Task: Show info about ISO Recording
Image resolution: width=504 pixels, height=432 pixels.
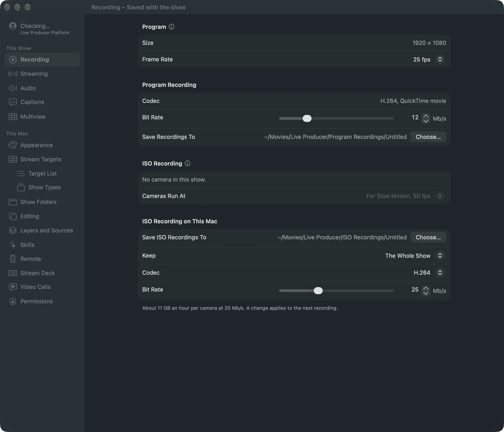Action: click(188, 164)
